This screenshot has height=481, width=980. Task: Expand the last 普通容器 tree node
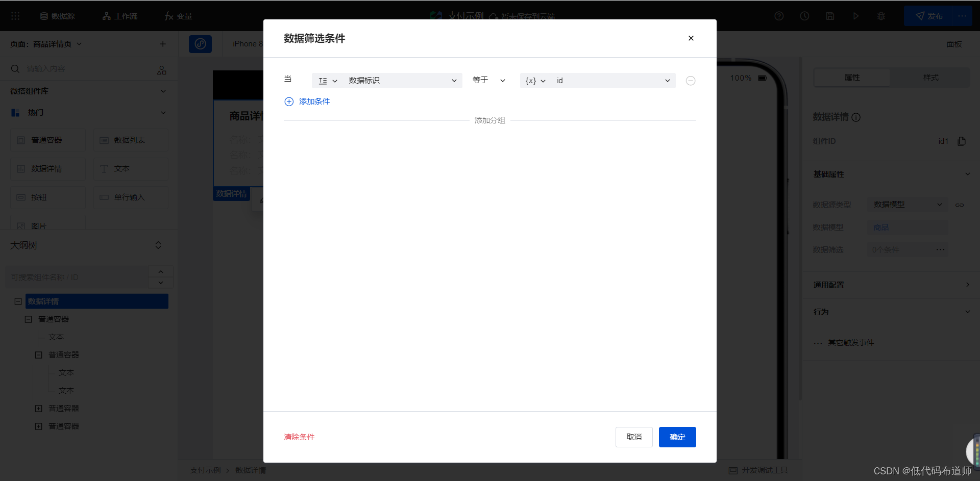click(38, 426)
